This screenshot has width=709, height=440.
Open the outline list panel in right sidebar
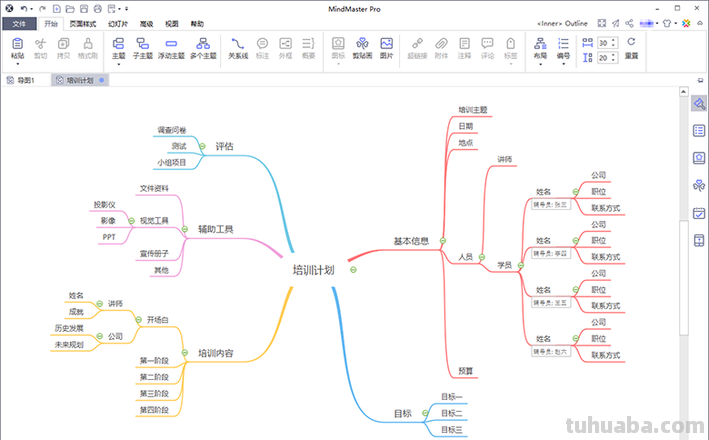[699, 131]
